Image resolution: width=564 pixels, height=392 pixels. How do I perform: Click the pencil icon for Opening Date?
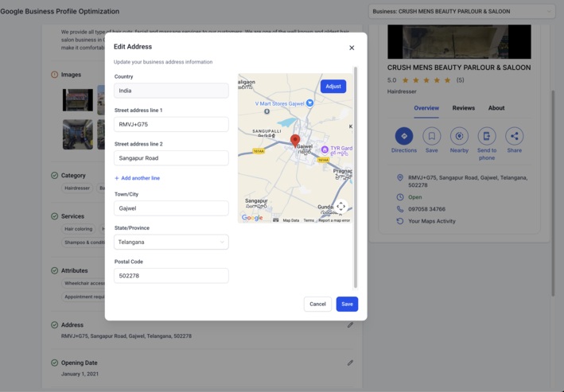pos(350,363)
